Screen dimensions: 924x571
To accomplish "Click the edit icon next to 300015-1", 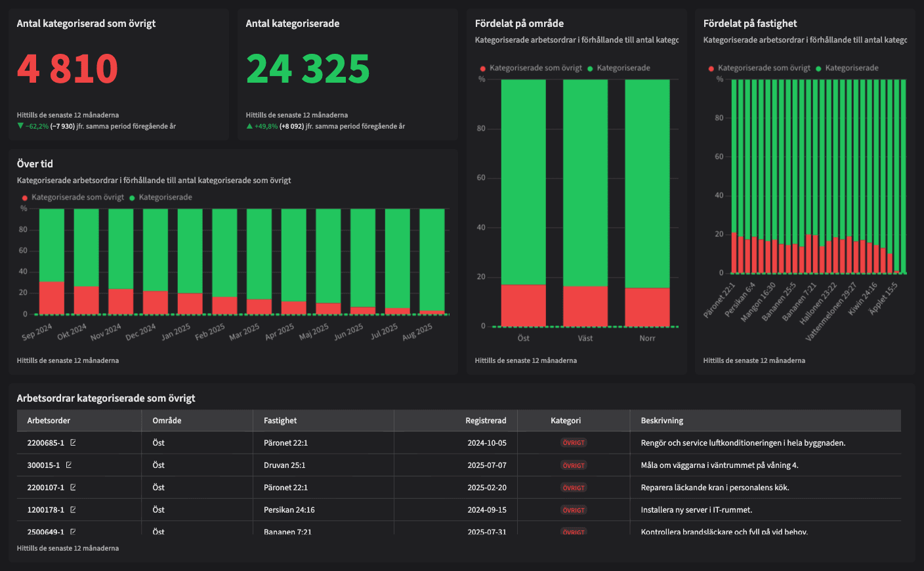I will (70, 465).
